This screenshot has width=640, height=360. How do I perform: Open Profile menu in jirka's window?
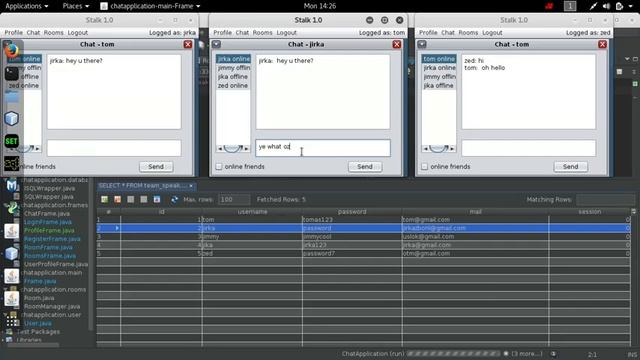point(13,33)
